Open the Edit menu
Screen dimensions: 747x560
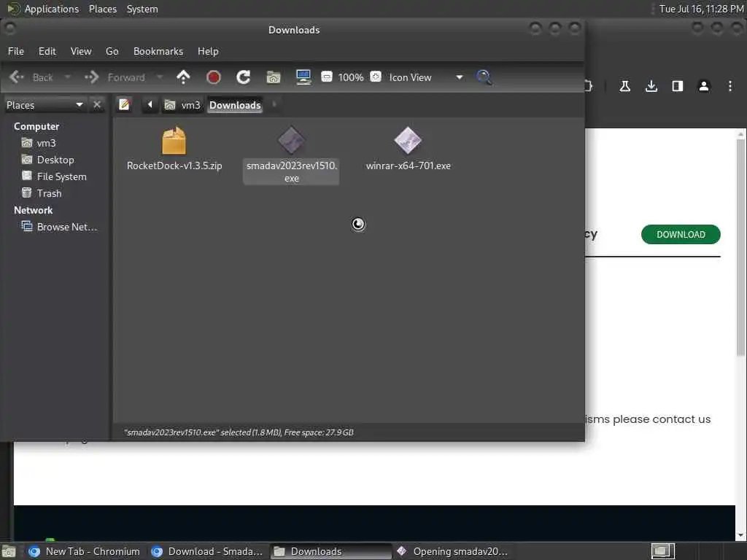(47, 52)
